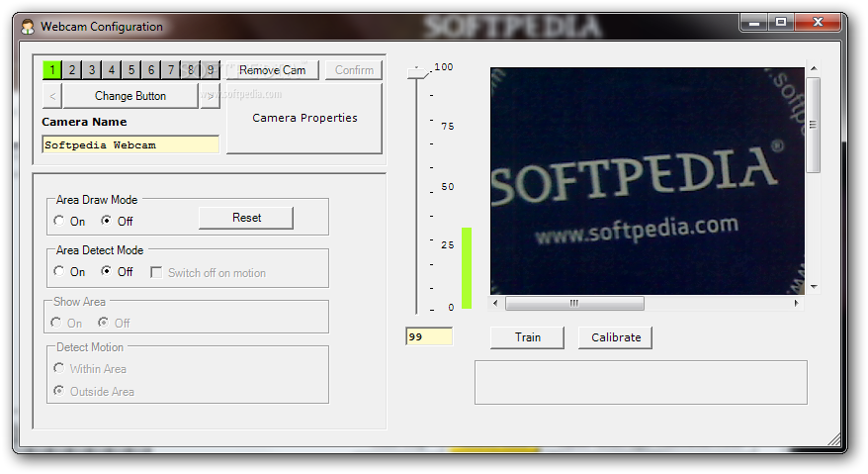Screen dimensions: 868x474
Task: Click the window's resize grip corner
Action: [x=834, y=439]
